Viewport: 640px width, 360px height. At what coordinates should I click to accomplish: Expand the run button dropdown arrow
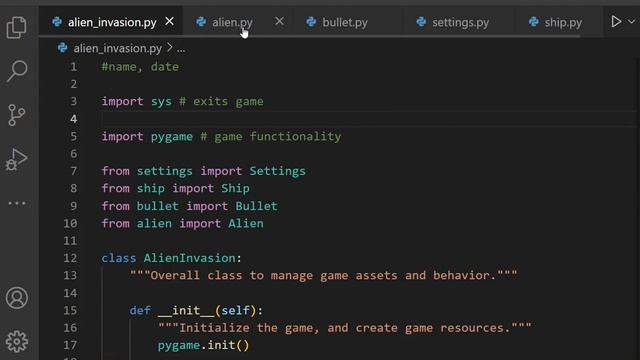(x=631, y=21)
